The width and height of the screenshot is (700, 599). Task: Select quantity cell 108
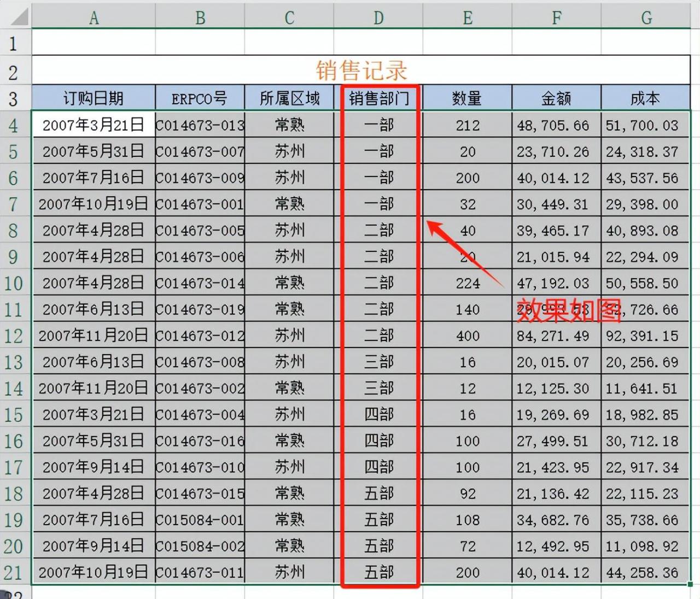(x=468, y=519)
